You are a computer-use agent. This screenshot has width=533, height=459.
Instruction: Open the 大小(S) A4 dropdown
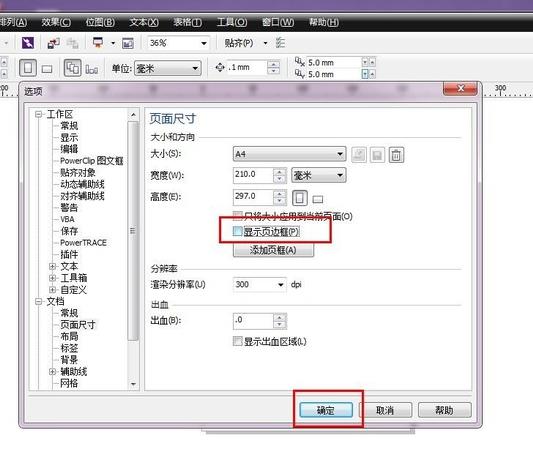point(289,154)
